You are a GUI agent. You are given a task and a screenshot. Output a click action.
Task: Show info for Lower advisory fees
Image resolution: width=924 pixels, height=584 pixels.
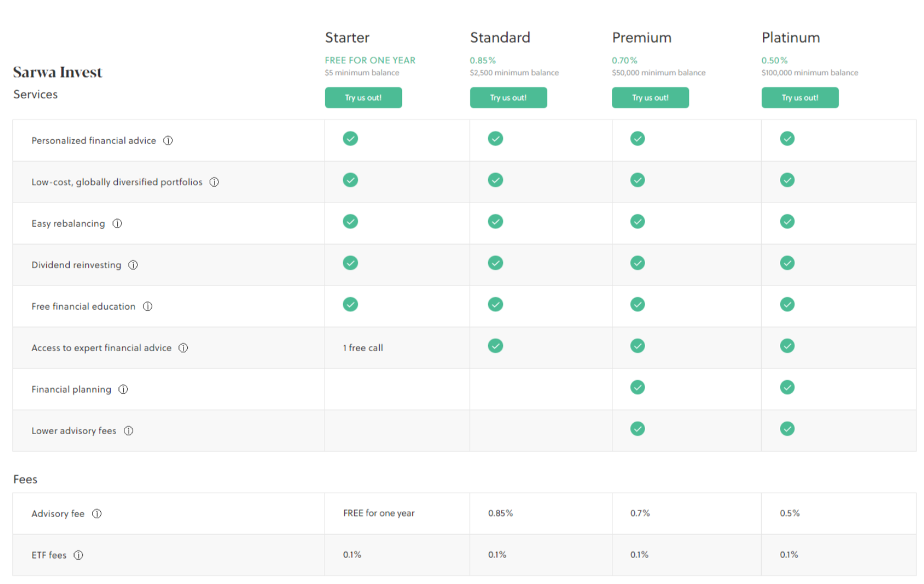coord(129,431)
